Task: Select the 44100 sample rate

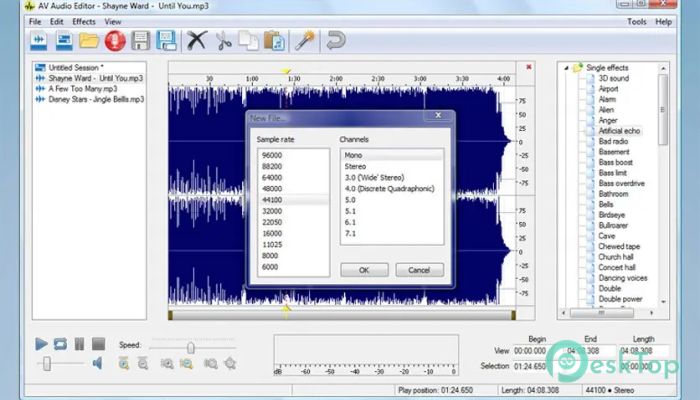Action: pos(294,200)
